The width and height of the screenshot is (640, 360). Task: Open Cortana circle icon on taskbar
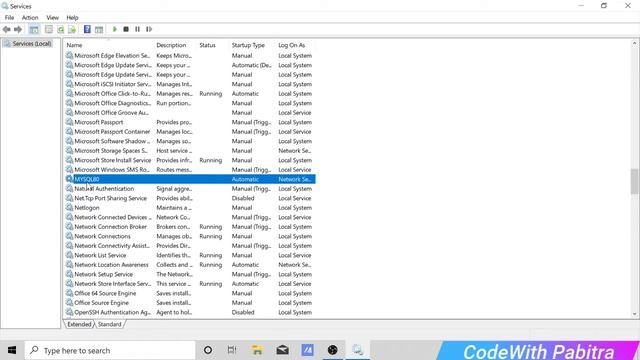pyautogui.click(x=208, y=350)
